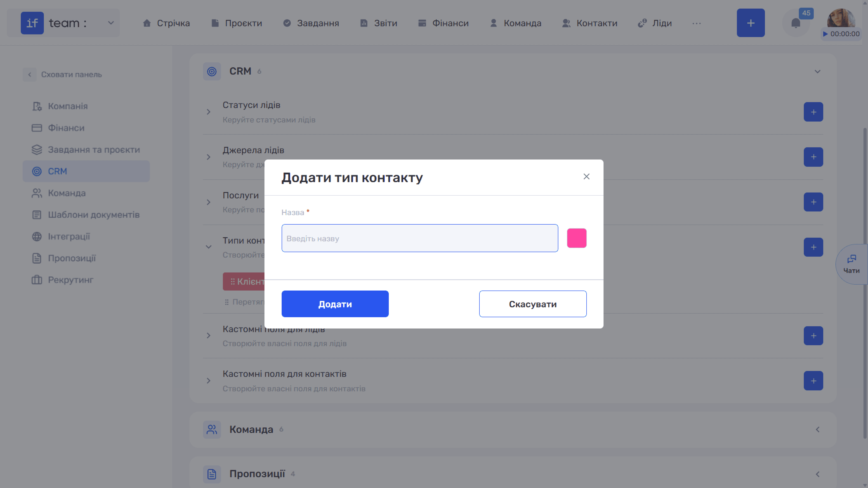Viewport: 868px width, 488px height.
Task: Click the user avatar picture
Action: tap(841, 18)
